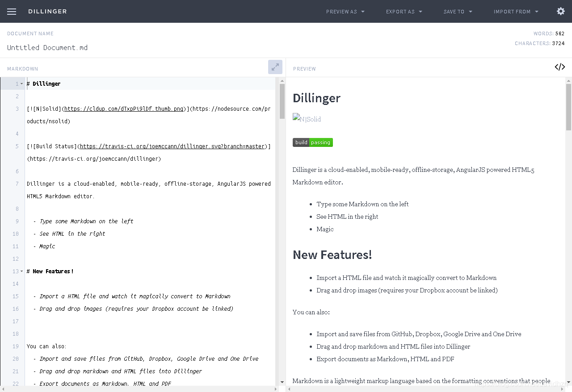Open the Save To menu
This screenshot has width=572, height=392.
click(458, 12)
